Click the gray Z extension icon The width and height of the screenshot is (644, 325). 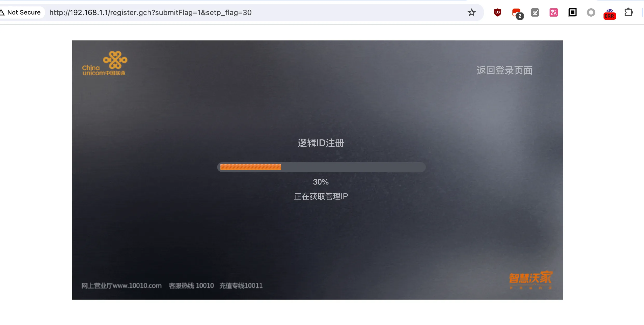coord(535,12)
